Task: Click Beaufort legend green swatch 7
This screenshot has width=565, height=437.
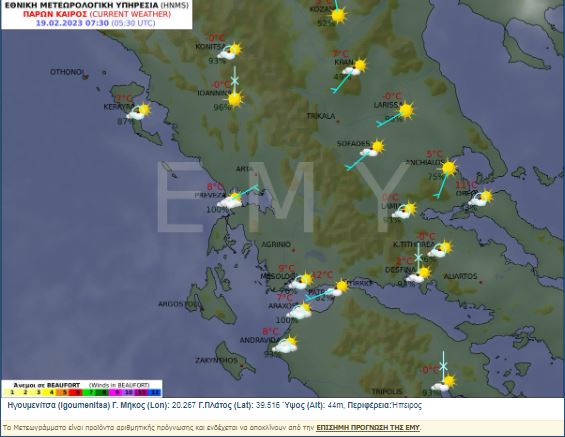Action: click(x=90, y=392)
